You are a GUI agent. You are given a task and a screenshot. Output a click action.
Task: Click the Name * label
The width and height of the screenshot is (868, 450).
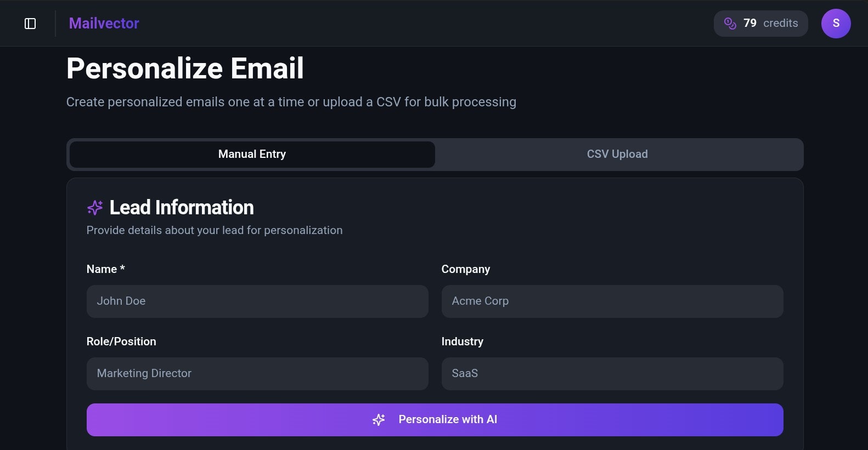106,269
